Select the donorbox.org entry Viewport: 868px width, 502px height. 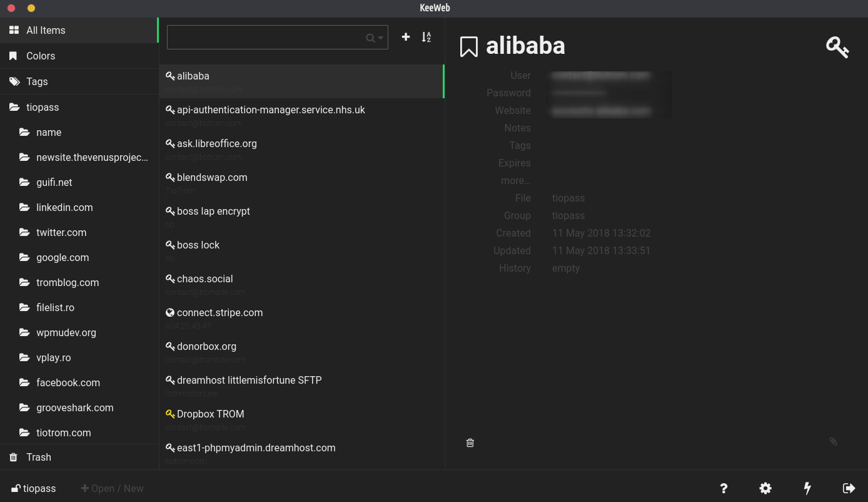tap(301, 352)
